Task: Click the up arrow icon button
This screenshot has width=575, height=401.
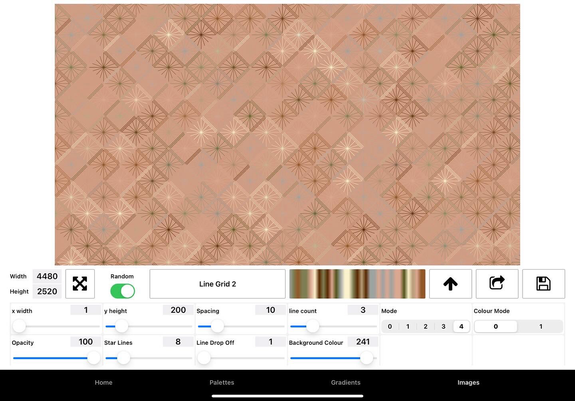Action: (x=450, y=284)
